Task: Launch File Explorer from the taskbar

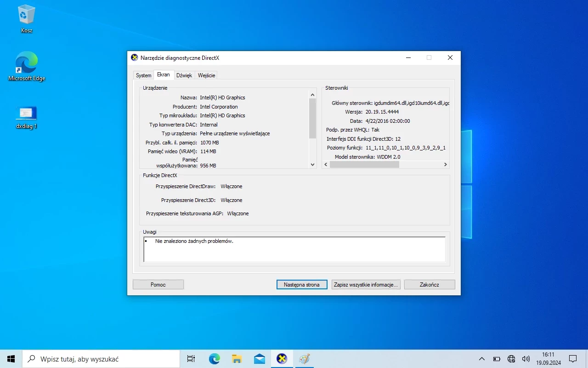Action: [237, 359]
